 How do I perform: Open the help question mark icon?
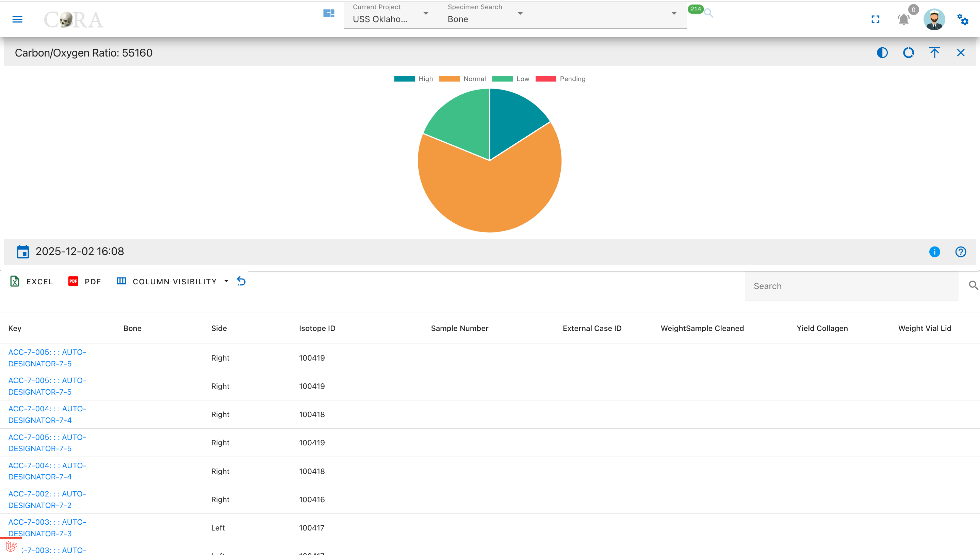pos(961,252)
